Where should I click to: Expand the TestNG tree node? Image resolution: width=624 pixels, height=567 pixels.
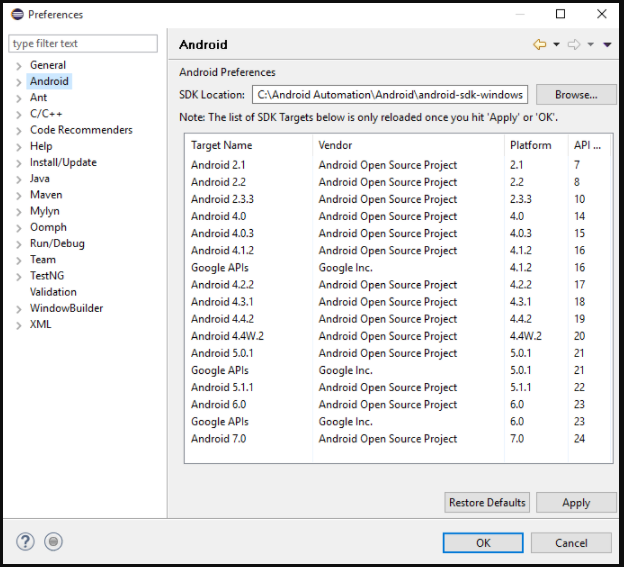point(19,277)
